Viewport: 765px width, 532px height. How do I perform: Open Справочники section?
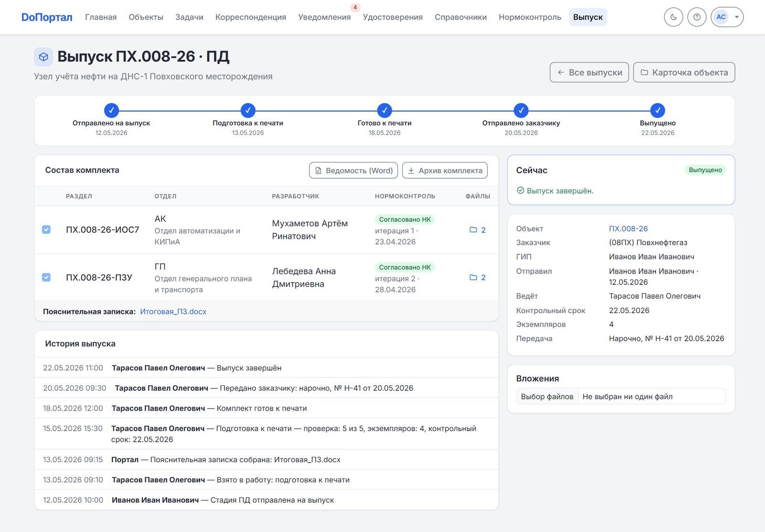460,17
